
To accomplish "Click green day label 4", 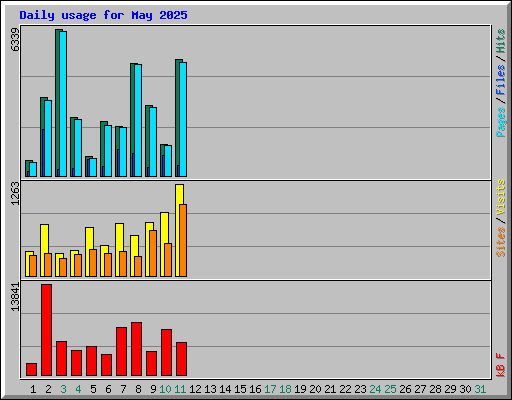I will point(78,389).
